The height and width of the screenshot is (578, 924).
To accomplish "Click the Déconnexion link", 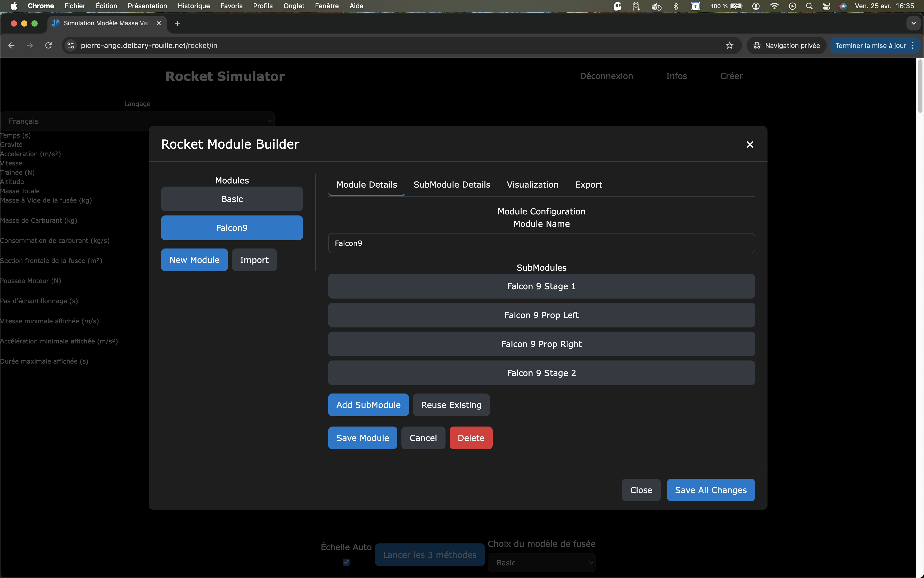I will pos(606,76).
